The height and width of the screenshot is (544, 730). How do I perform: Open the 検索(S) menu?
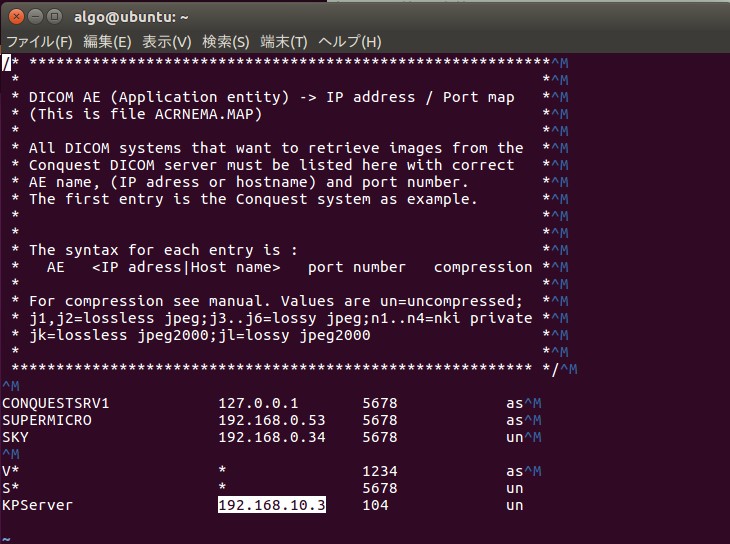pos(226,42)
